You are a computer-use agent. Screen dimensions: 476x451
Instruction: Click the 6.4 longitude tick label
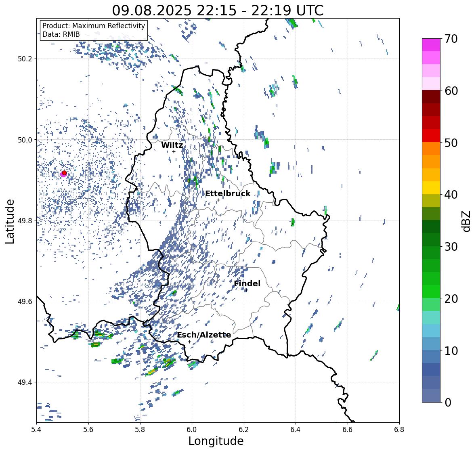[x=296, y=430]
